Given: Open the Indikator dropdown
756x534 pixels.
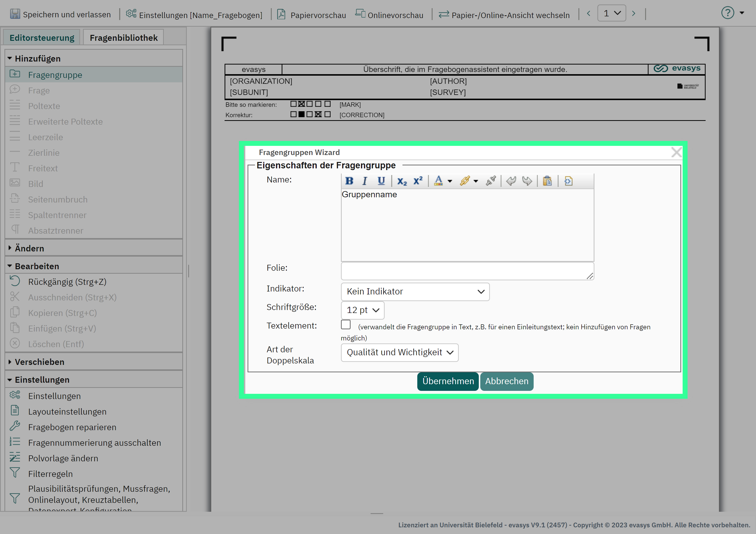Looking at the screenshot, I should 415,291.
